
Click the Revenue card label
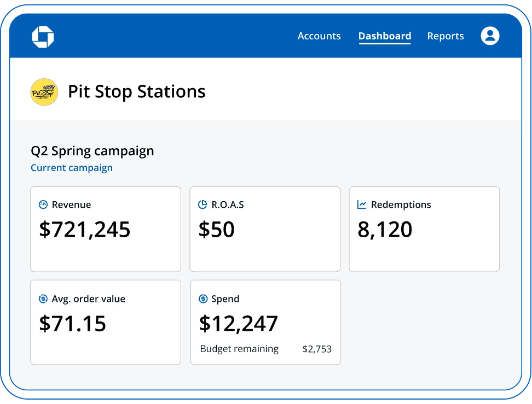[x=71, y=204]
